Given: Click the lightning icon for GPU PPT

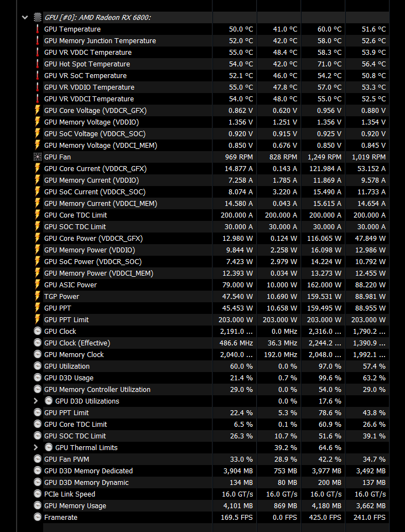Looking at the screenshot, I should tap(38, 308).
